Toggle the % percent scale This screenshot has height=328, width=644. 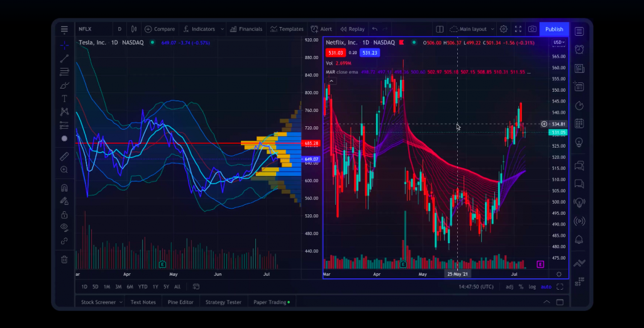[x=521, y=287]
